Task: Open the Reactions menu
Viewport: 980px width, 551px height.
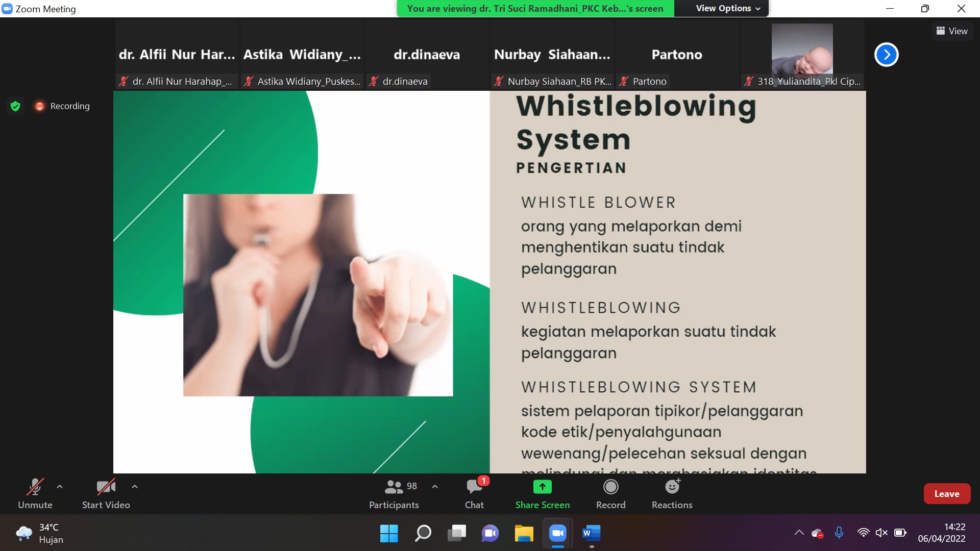Action: [672, 493]
